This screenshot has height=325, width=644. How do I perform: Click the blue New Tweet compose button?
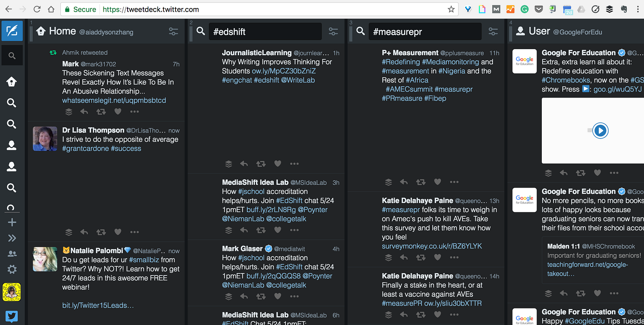pyautogui.click(x=12, y=31)
